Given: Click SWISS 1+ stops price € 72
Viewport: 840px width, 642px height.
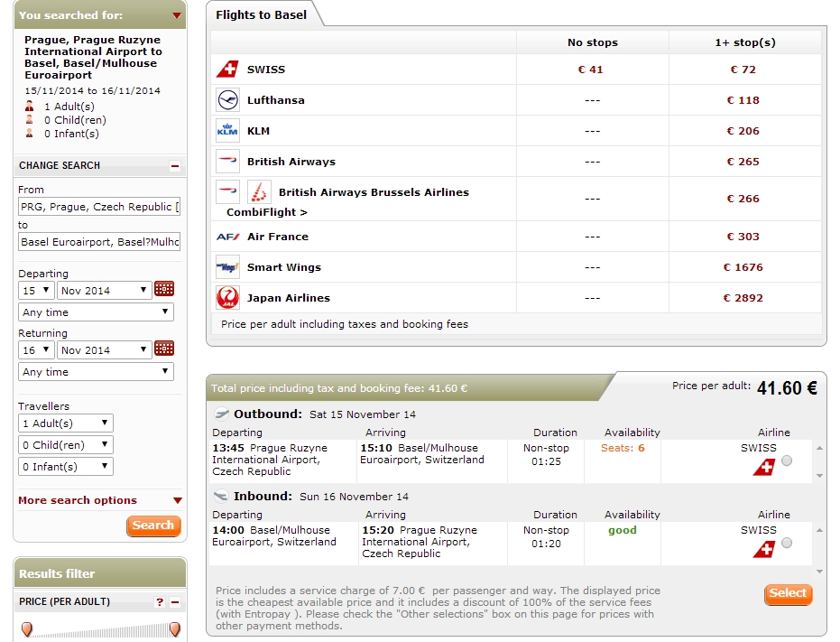Looking at the screenshot, I should (743, 70).
